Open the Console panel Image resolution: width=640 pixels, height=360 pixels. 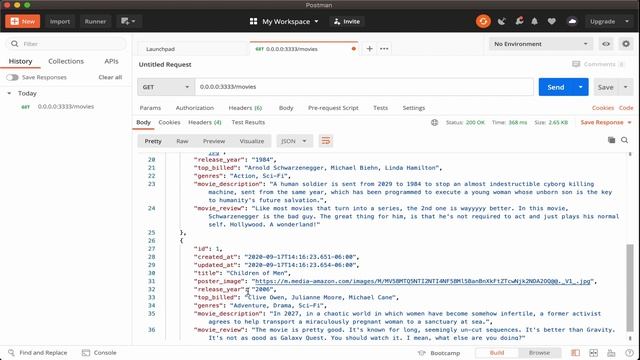coord(99,353)
